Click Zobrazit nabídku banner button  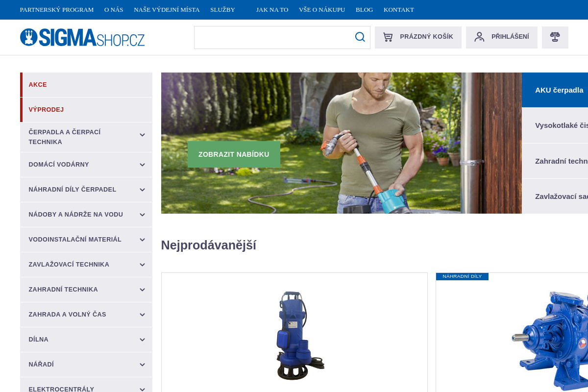pos(234,154)
